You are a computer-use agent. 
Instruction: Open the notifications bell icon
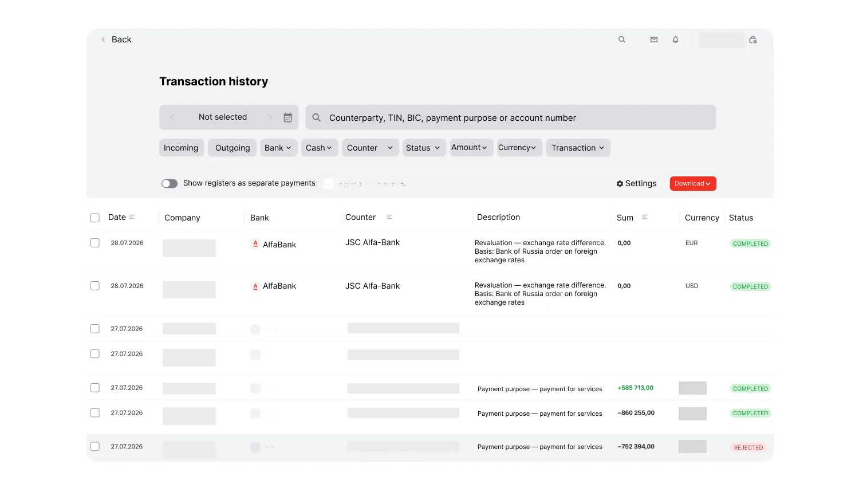tap(676, 40)
